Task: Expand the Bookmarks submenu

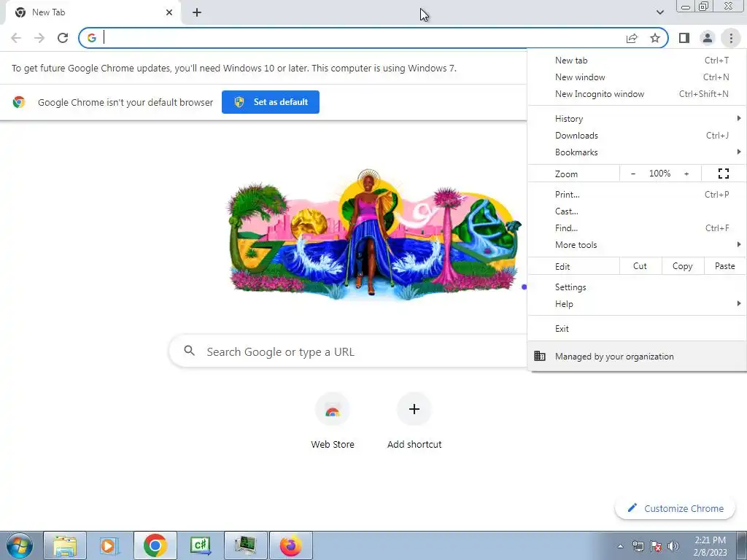Action: click(637, 152)
